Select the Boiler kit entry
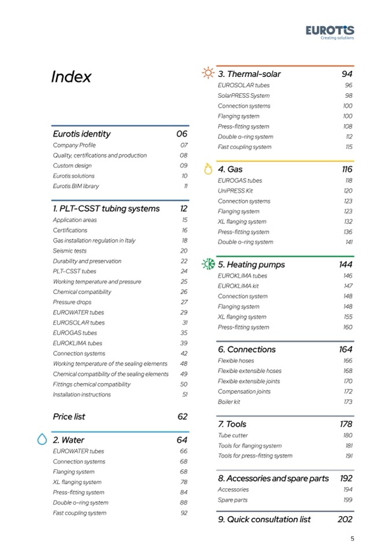The width and height of the screenshot is (392, 555). pyautogui.click(x=229, y=402)
